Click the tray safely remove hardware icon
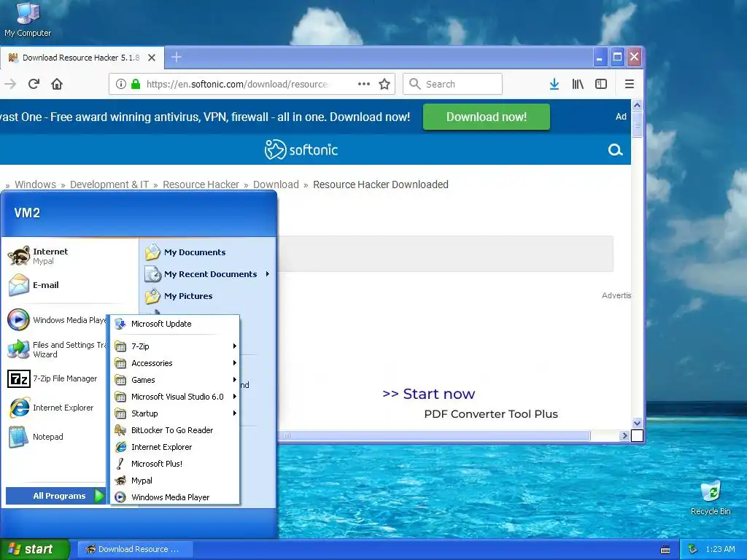Viewport: 747px width, 560px height. click(x=693, y=549)
